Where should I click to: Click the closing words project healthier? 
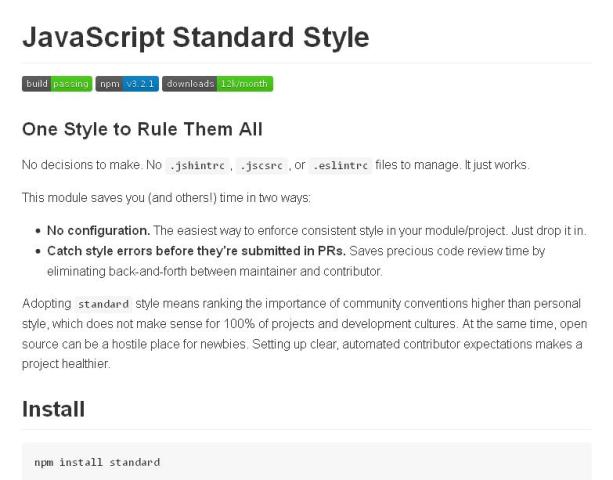click(x=66, y=364)
